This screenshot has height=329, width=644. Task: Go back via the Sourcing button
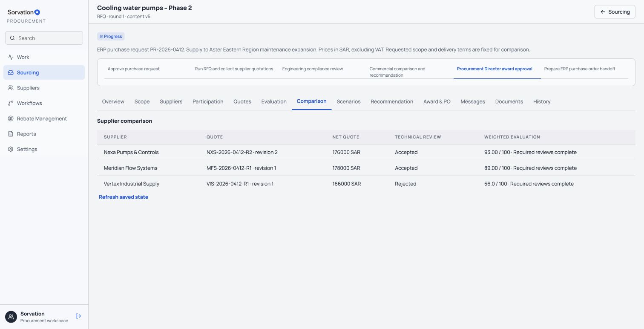point(615,12)
